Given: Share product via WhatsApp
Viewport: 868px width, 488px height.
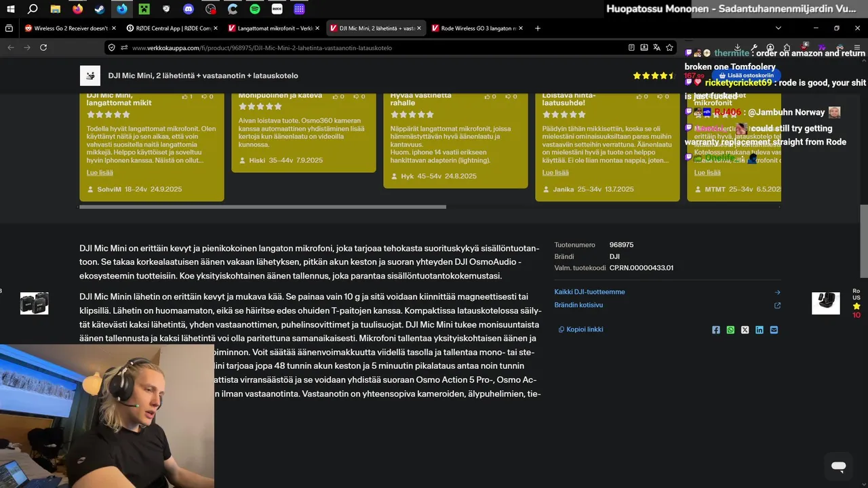Looking at the screenshot, I should point(730,330).
